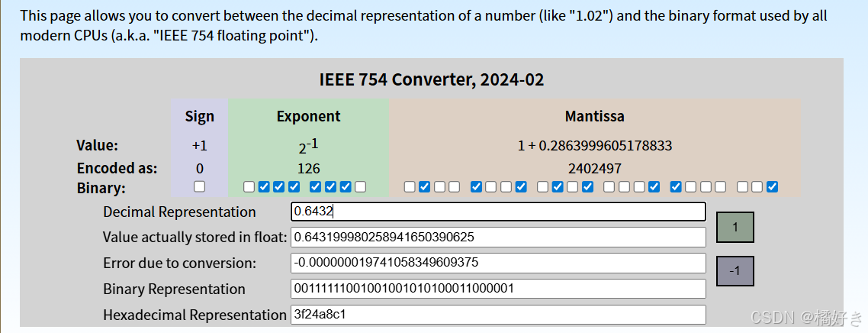Uncheck the third exponent bit checkbox
Viewport: 868px width, 333px height.
279,186
